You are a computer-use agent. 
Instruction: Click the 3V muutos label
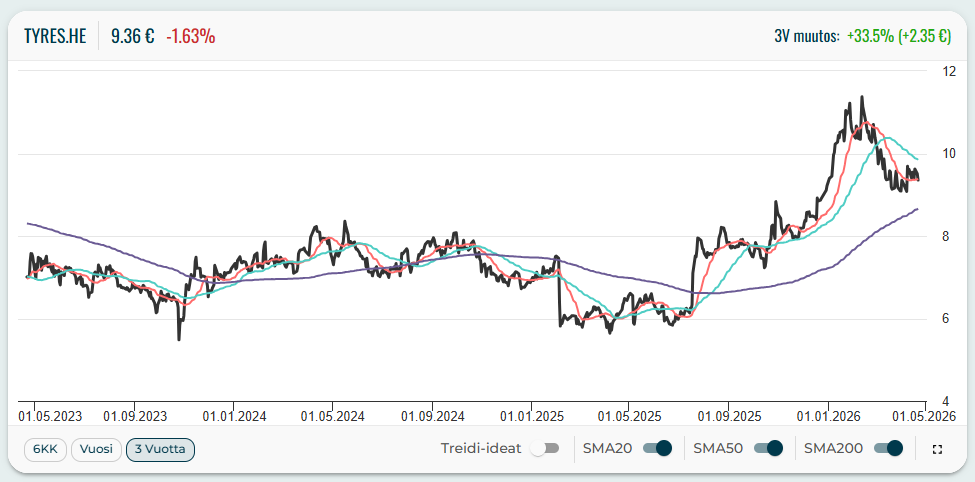806,36
